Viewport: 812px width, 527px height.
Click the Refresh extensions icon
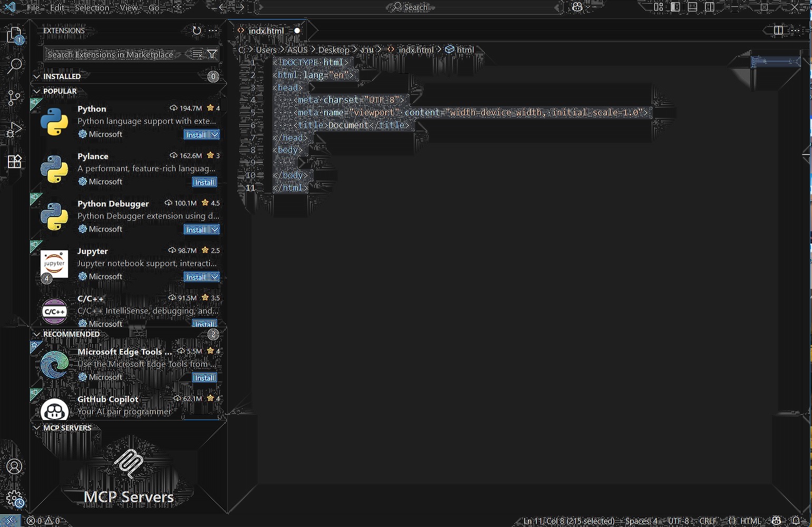[197, 31]
